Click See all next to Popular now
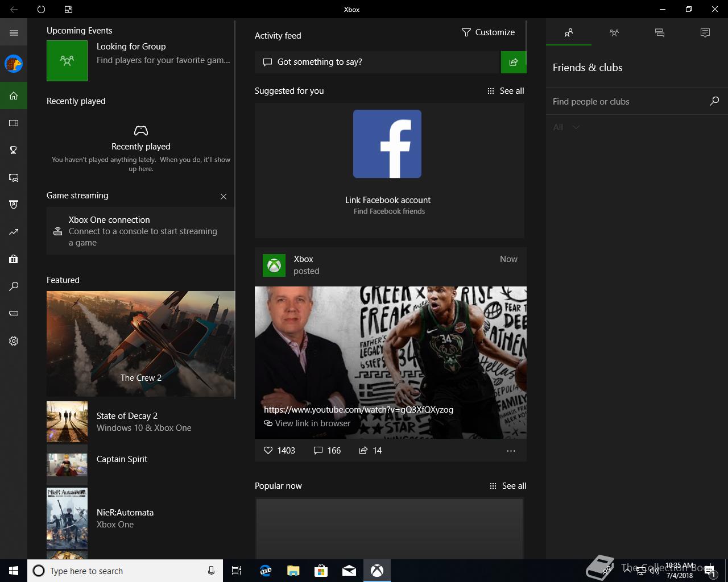This screenshot has width=728, height=582. (508, 486)
